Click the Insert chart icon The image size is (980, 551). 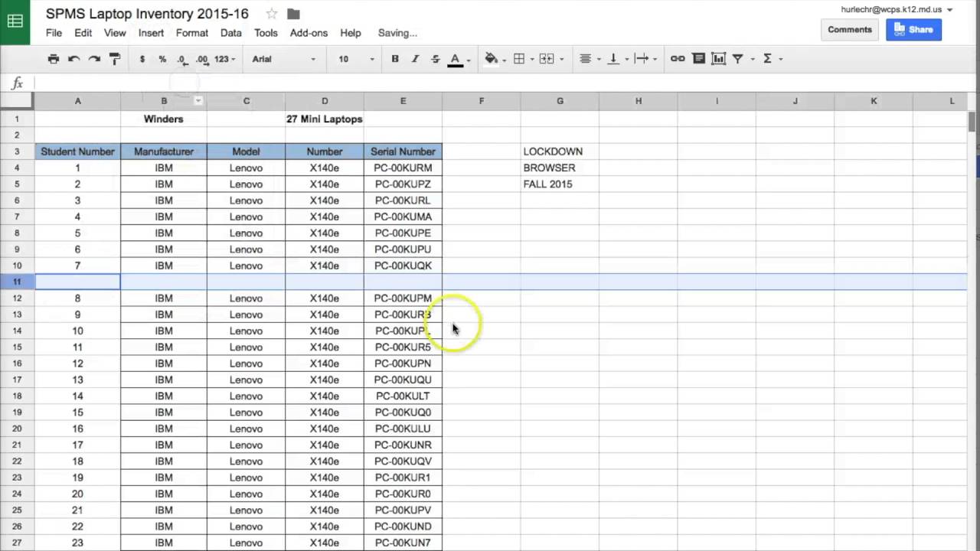point(718,59)
